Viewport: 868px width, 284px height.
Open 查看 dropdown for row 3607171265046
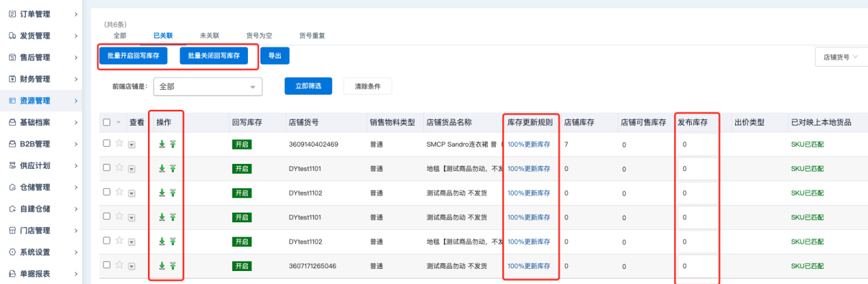tap(132, 265)
